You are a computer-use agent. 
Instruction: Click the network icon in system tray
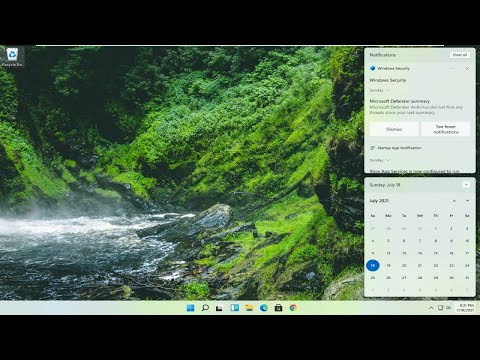click(x=441, y=308)
